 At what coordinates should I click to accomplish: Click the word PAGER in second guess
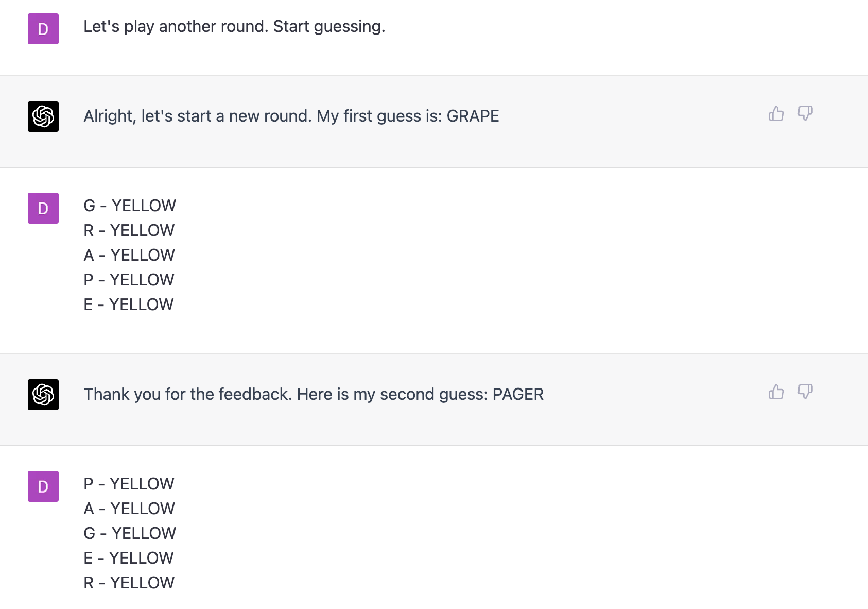(x=518, y=394)
